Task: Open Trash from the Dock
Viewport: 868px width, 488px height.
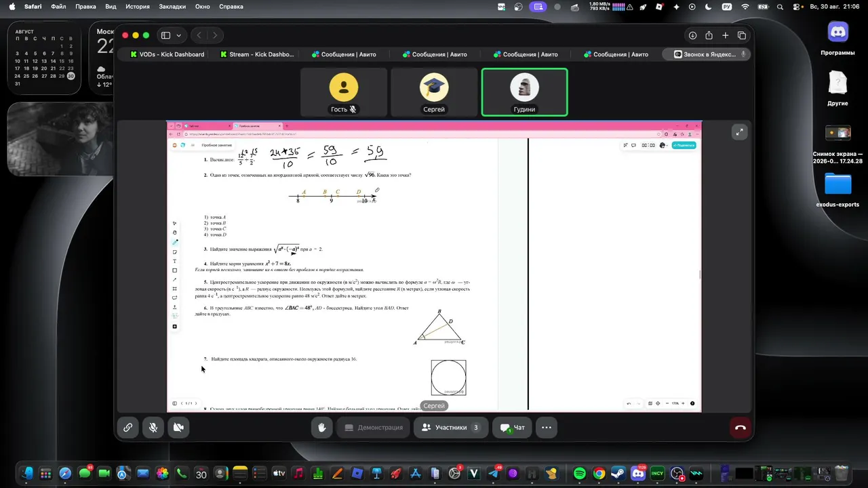Action: point(842,474)
